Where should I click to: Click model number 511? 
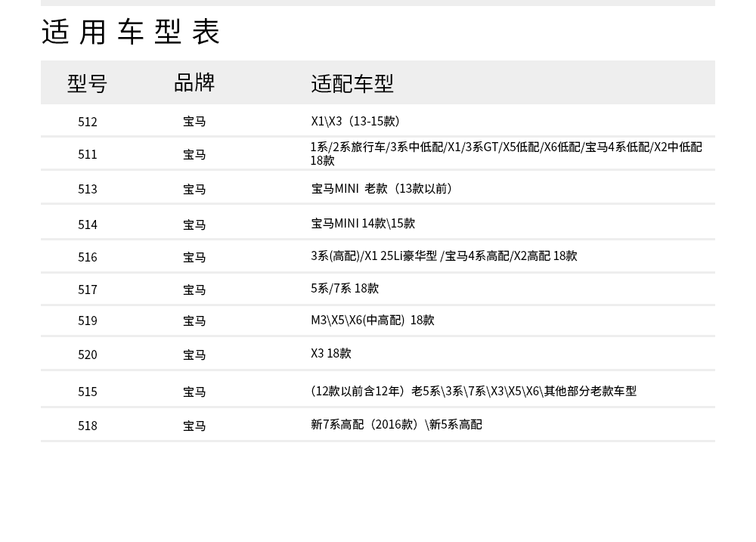tap(88, 155)
